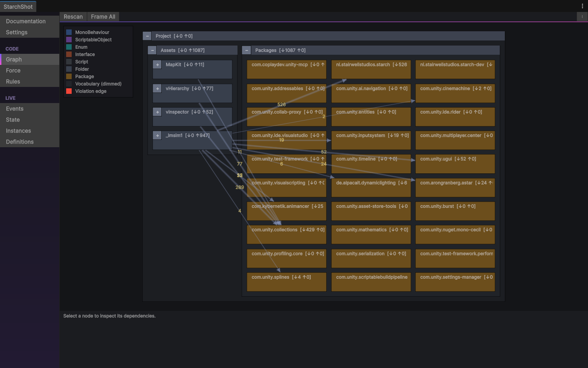Select the com.arongranberg.astar package node
588x368 pixels.
point(455,188)
